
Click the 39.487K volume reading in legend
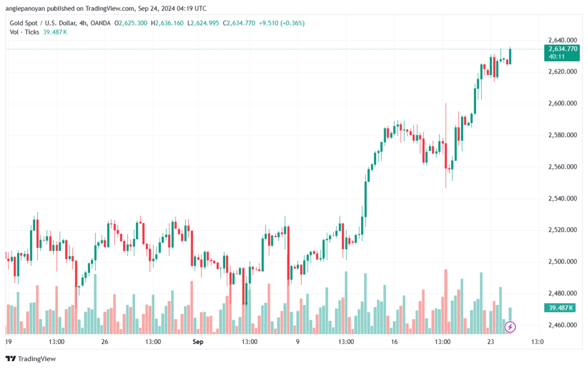point(55,32)
